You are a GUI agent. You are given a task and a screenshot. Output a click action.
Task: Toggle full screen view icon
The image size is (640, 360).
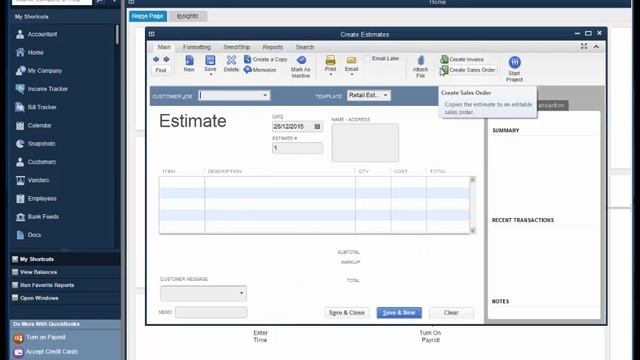tap(584, 47)
